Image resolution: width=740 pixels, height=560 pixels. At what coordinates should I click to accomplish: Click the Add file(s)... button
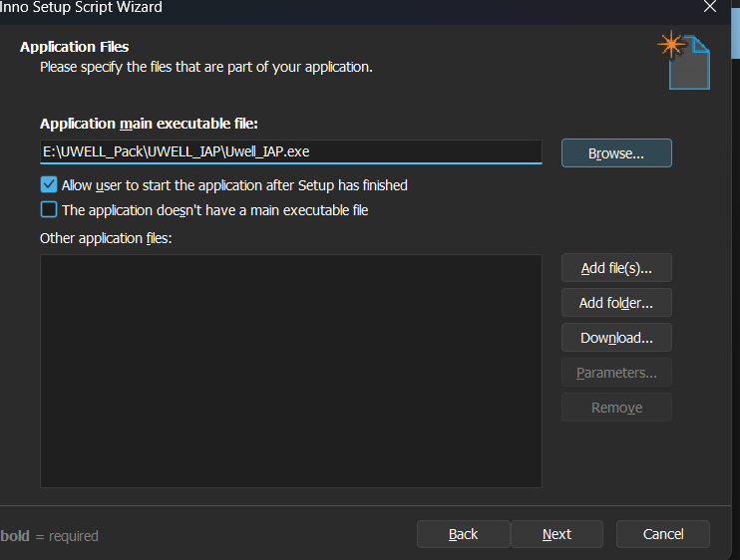pyautogui.click(x=616, y=268)
